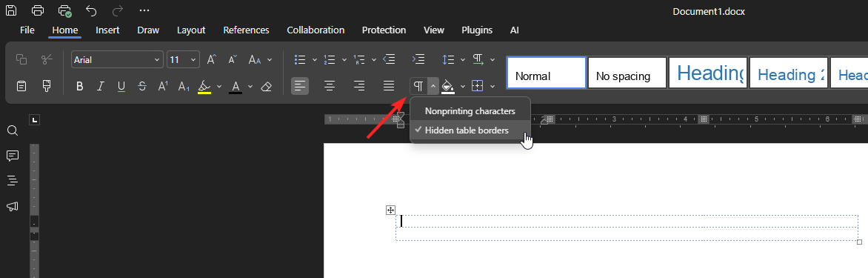Toggle Subscript formatting

point(184,87)
